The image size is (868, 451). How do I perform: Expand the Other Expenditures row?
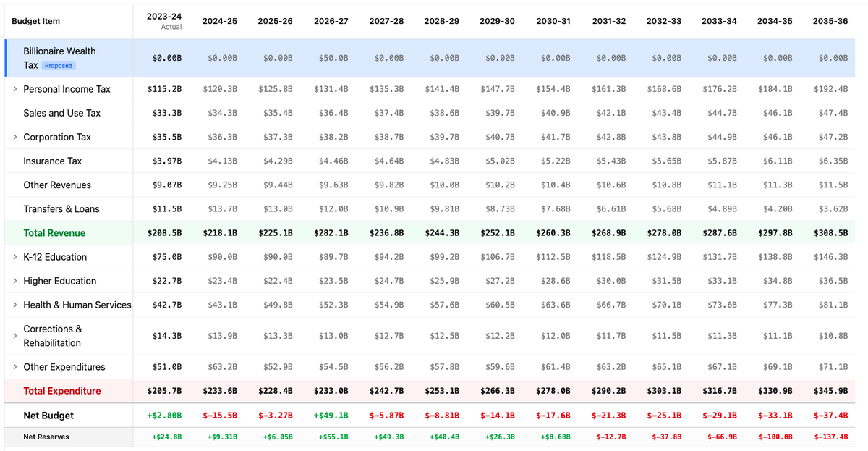(x=14, y=367)
